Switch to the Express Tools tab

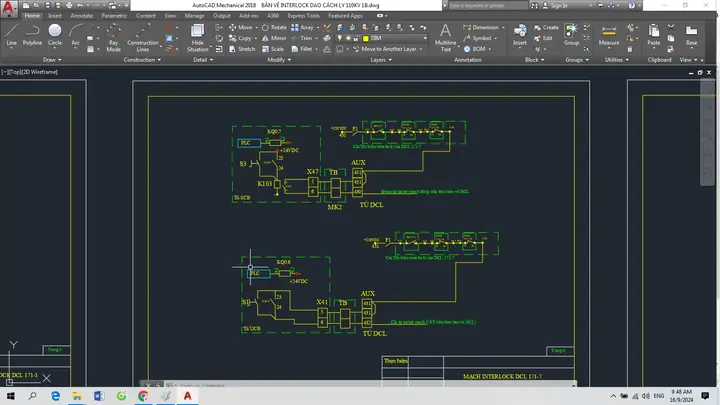click(x=304, y=16)
